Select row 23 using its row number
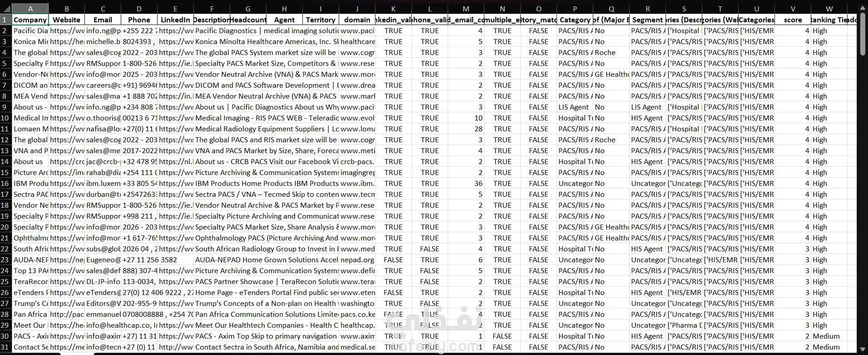 [x=5, y=260]
